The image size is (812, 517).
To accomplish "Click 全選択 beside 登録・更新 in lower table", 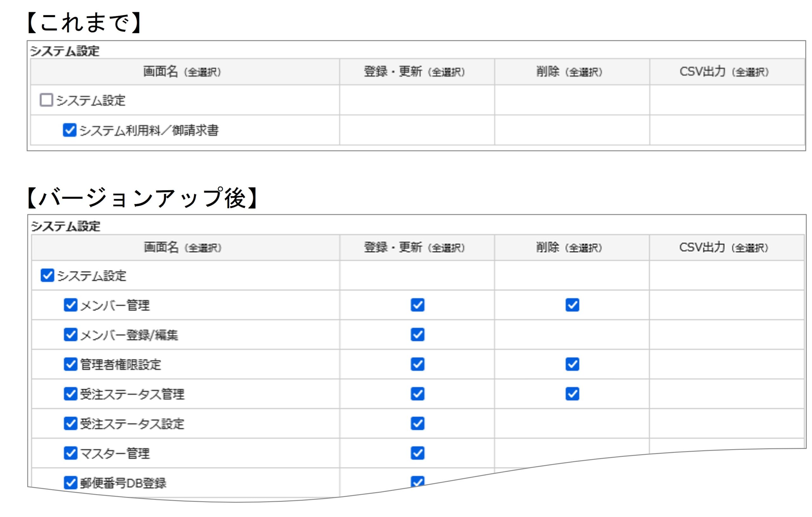I will (447, 249).
